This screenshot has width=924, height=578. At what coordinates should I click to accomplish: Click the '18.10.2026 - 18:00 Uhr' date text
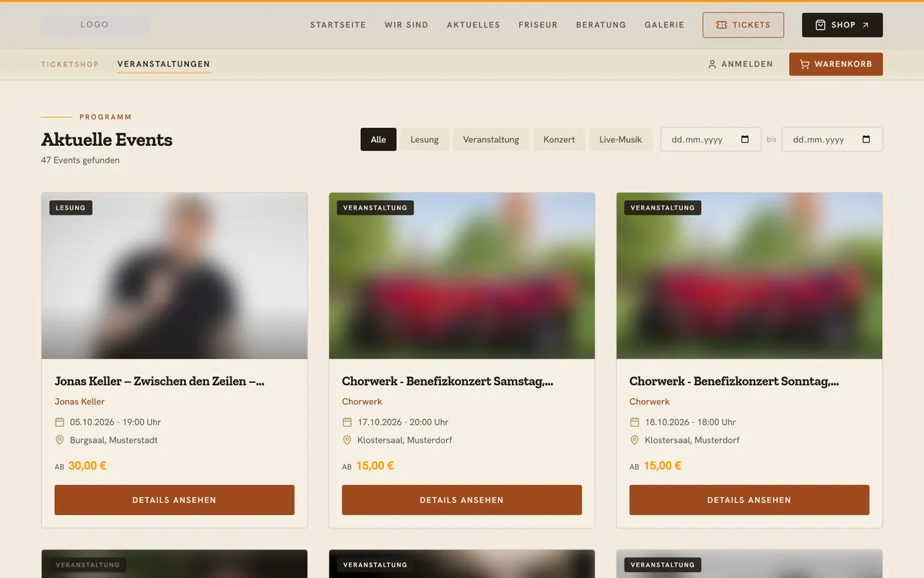tap(690, 422)
